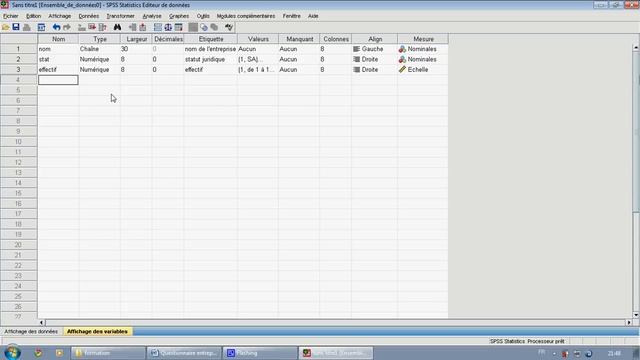Open the Align cell Droite for effectif
Screen dimensions: 640x360
(374, 69)
